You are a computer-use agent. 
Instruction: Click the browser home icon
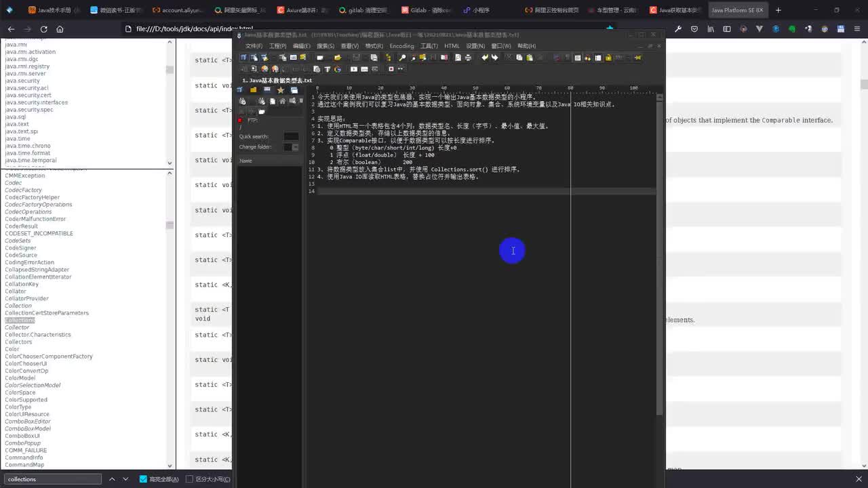60,29
